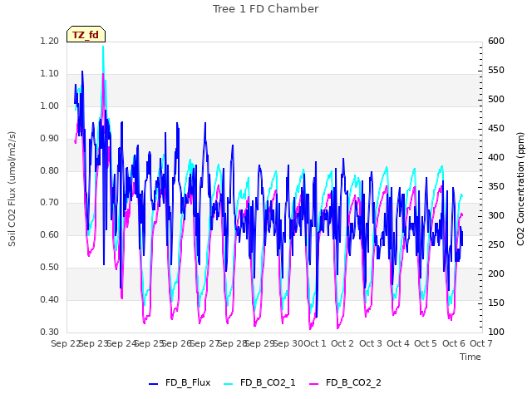Click the Oct 6 date label
The height and width of the screenshot is (399, 532).
[454, 343]
